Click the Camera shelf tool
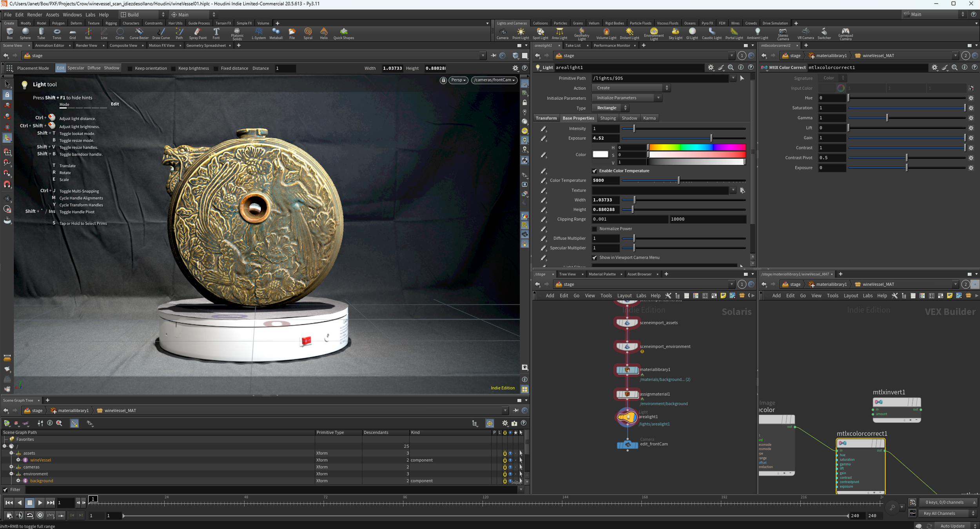The width and height of the screenshot is (980, 529). point(502,33)
